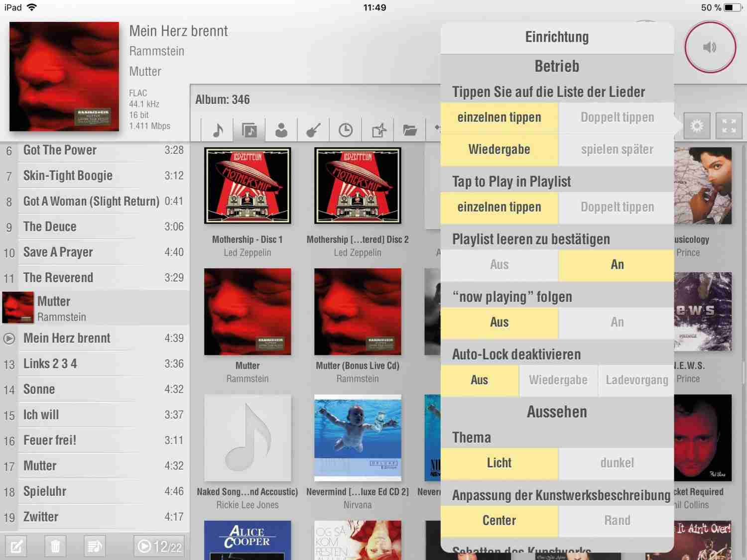Tap the Mutter album header thumbnail in playlist

[18, 308]
